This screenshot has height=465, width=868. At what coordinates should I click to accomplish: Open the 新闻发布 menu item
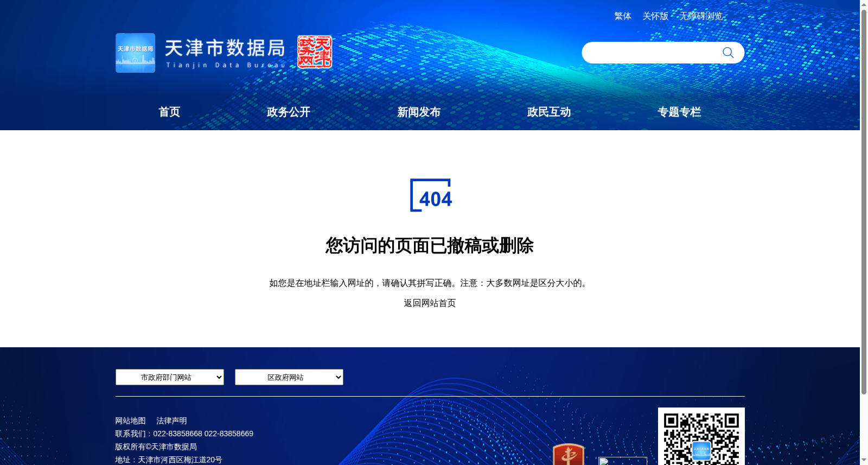click(419, 112)
